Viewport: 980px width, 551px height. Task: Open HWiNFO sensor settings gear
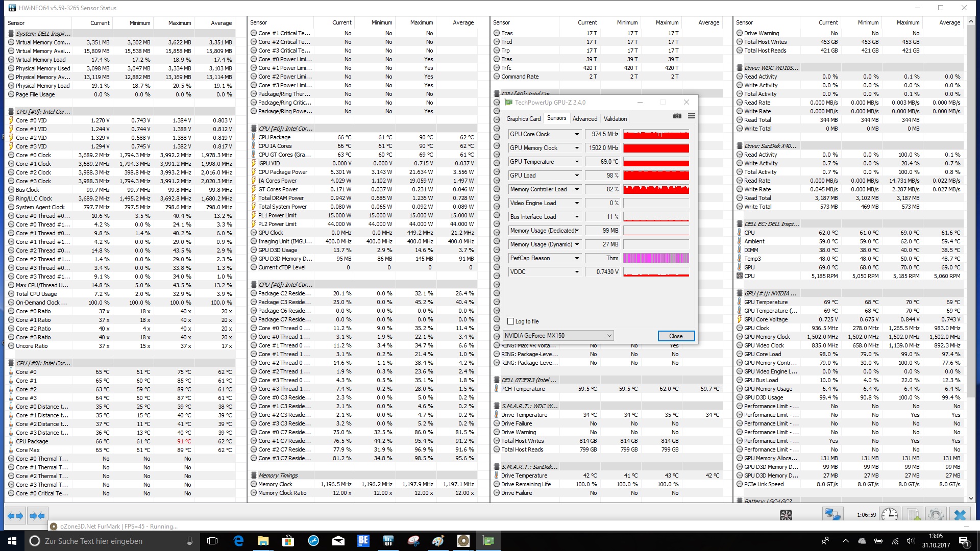coord(936,515)
